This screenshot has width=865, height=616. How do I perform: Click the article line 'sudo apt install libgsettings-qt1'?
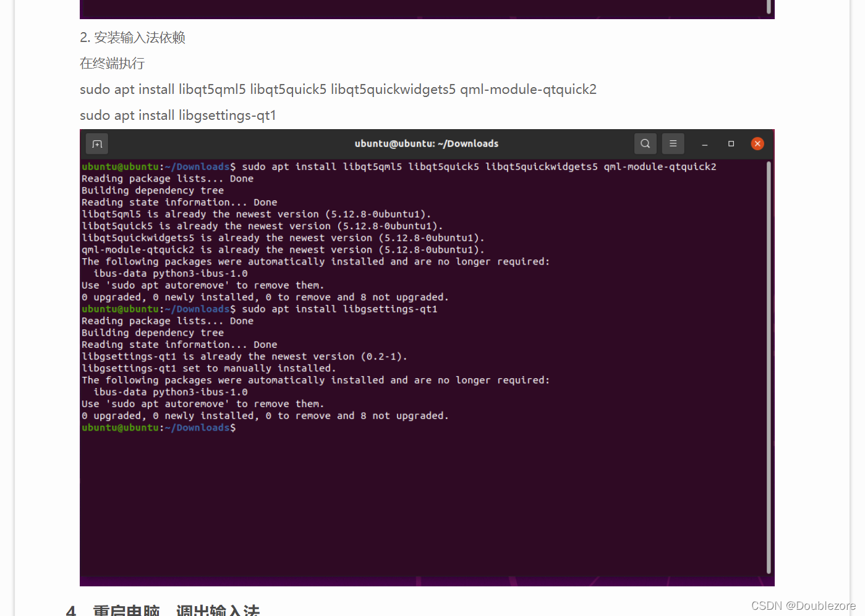[178, 116]
